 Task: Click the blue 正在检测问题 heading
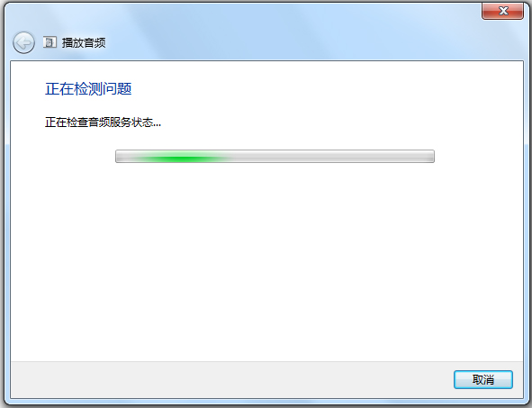(88, 89)
